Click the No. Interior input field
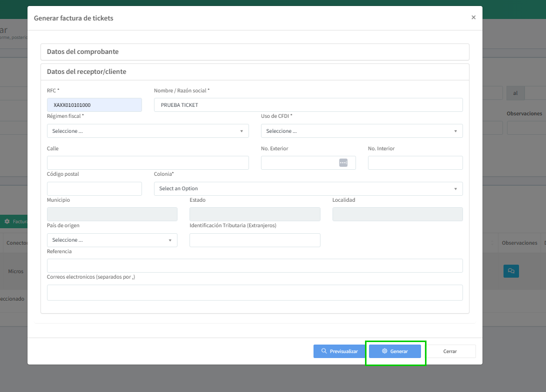The height and width of the screenshot is (392, 546). point(415,163)
